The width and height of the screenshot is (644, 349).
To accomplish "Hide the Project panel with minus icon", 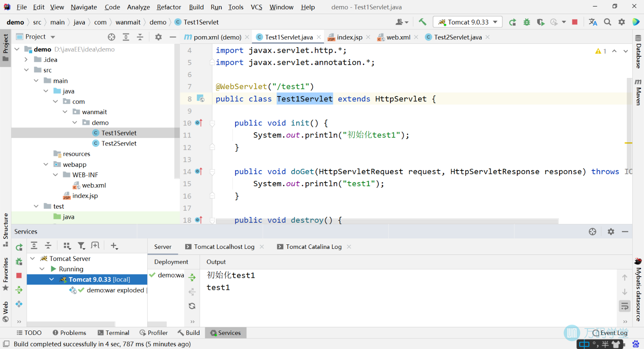I will (173, 37).
